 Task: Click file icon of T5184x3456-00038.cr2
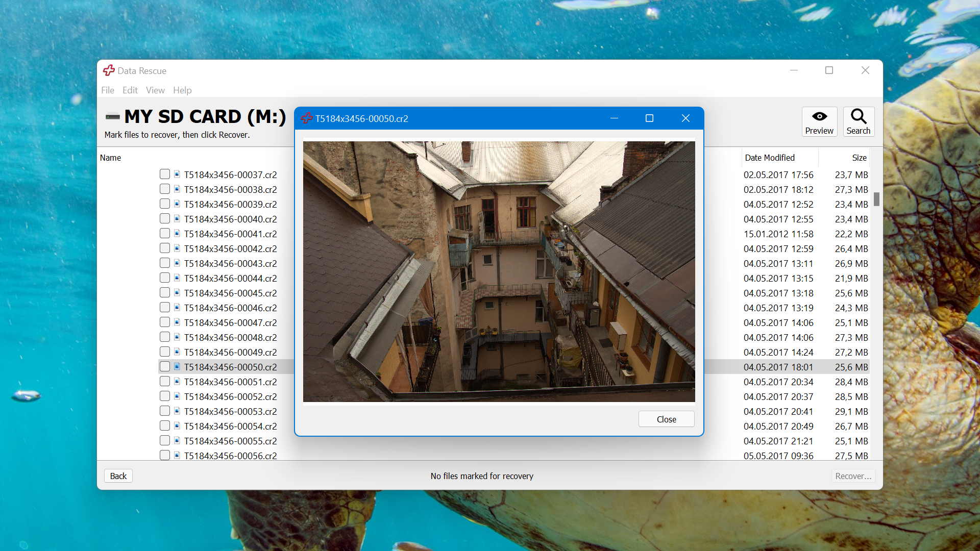177,189
